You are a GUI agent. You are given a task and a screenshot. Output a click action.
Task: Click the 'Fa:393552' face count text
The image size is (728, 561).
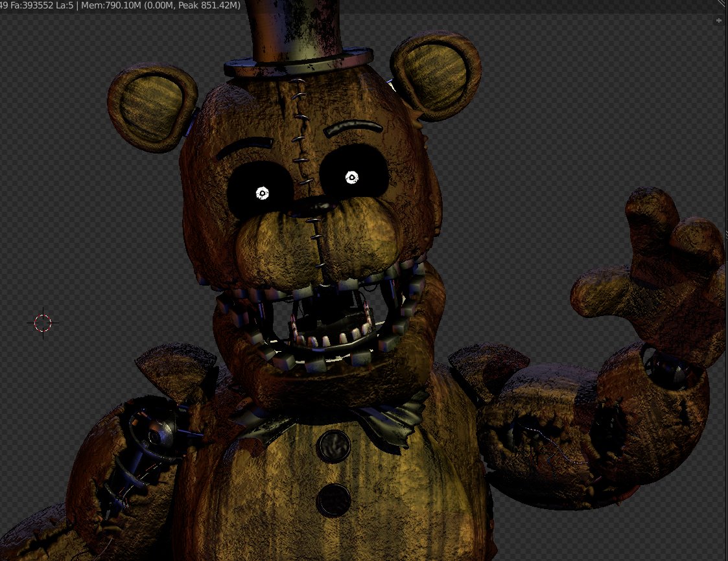(32, 6)
